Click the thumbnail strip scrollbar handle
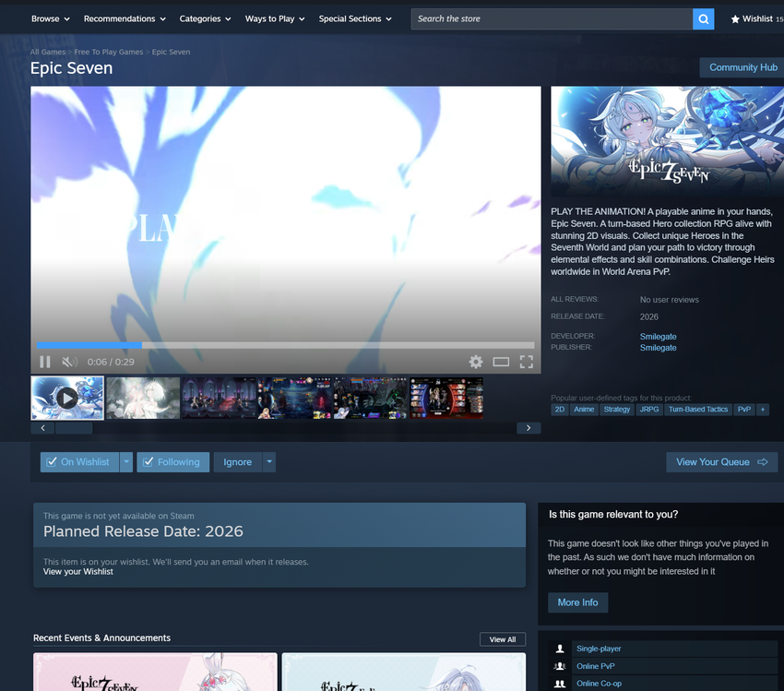This screenshot has width=784, height=691. (74, 428)
